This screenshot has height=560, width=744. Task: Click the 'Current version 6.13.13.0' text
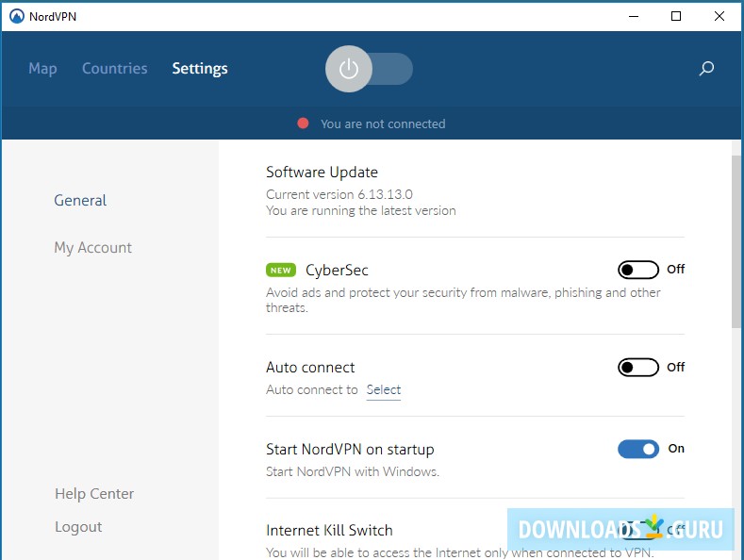(x=339, y=194)
